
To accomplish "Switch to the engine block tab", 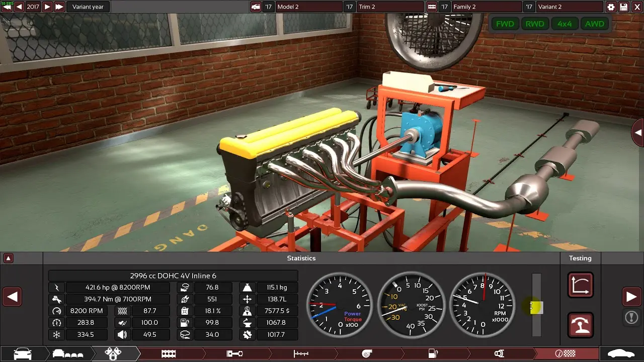I will pyautogui.click(x=169, y=353).
